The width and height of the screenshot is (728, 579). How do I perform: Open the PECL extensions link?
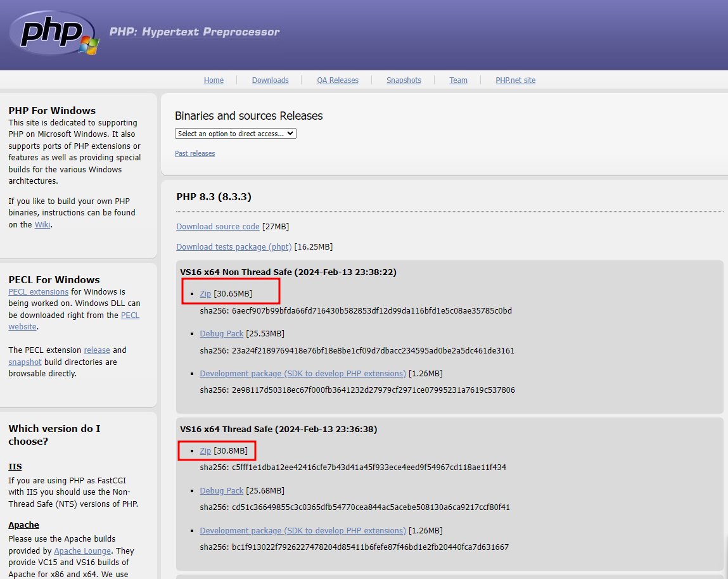[x=38, y=292]
